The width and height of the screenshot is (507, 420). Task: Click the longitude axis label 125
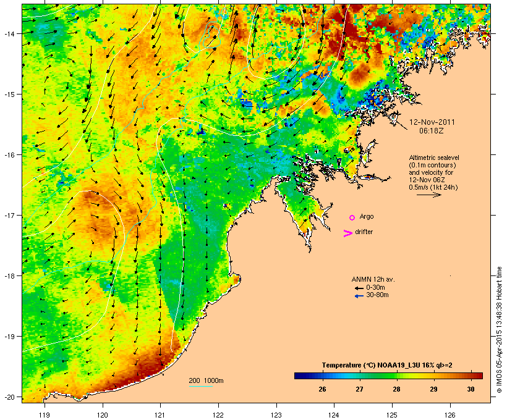tap(392, 415)
